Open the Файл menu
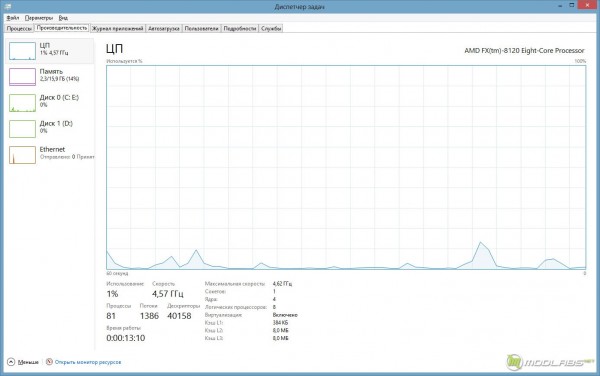600x376 pixels. 13,18
